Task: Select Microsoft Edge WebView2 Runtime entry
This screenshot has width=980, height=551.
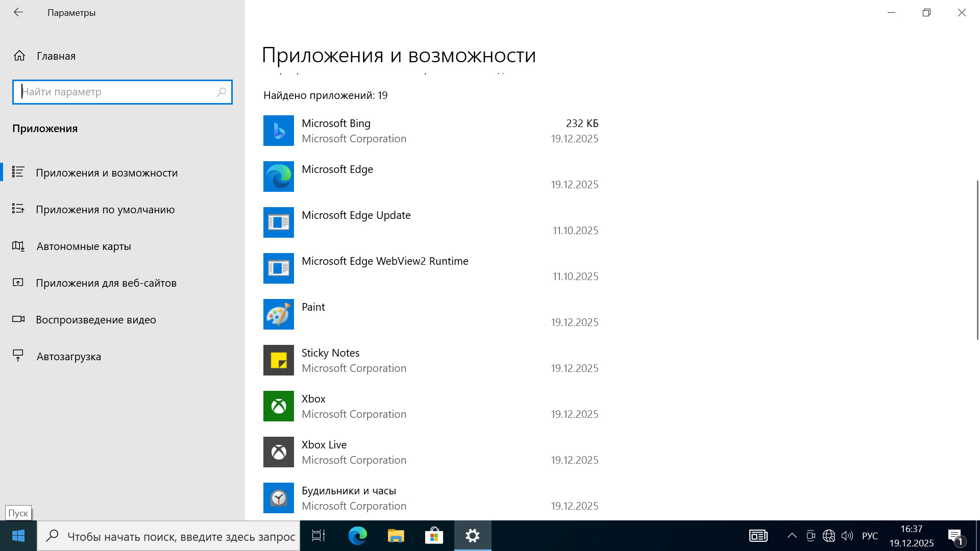Action: click(384, 261)
